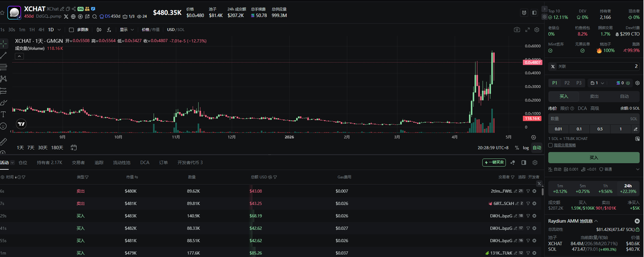The height and width of the screenshot is (257, 644).
Task: Choose the 0.01 SOL quick amount
Action: tap(559, 129)
